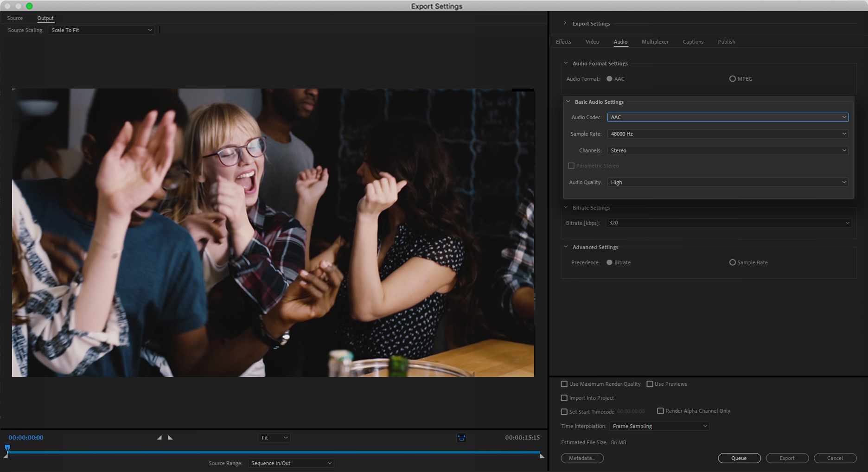Click the Set In Point triangle icon
This screenshot has width=868, height=472.
[x=160, y=438]
